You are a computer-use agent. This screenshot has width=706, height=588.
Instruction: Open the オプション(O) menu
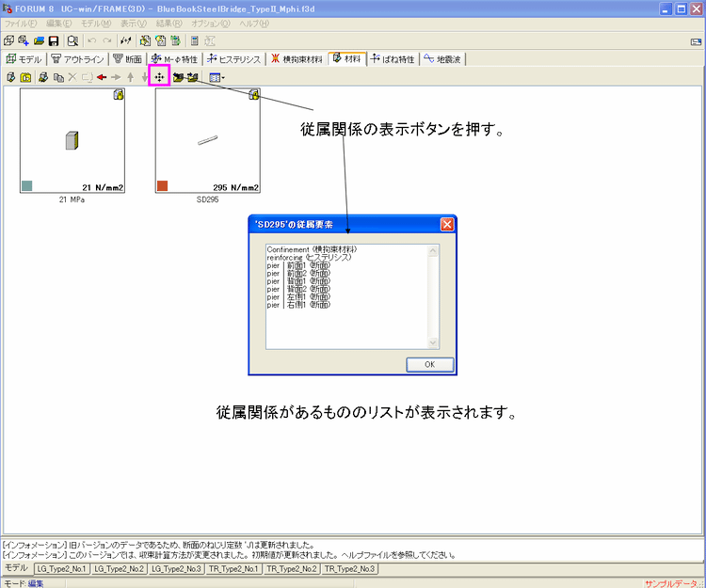pyautogui.click(x=210, y=24)
